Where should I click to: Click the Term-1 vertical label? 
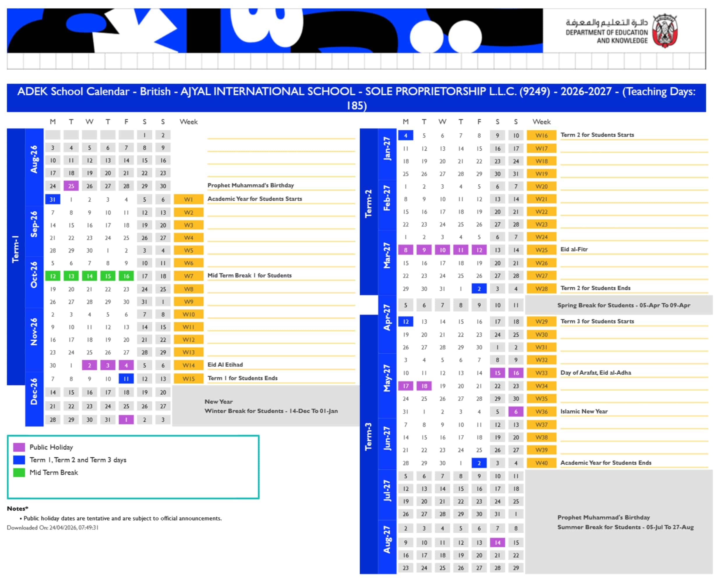coord(16,249)
